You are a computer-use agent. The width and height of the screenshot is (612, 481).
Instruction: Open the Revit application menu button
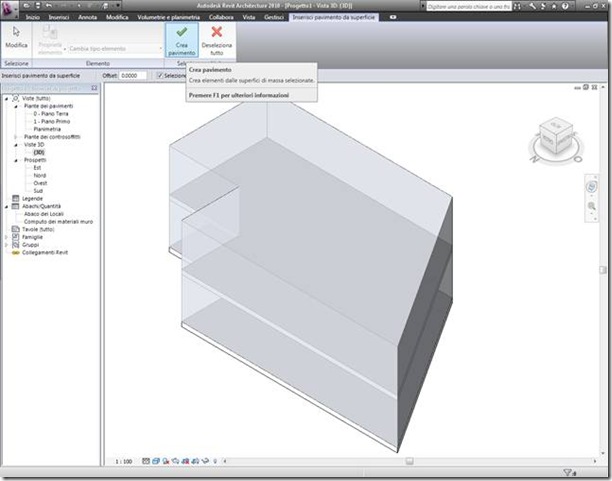(8, 10)
